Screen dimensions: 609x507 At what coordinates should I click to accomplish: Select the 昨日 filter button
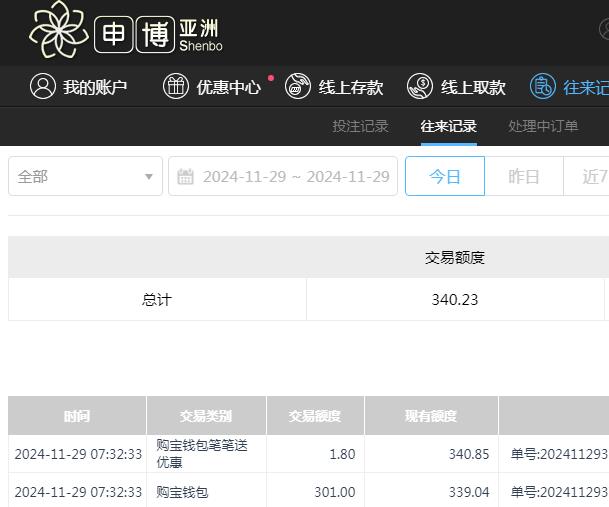(524, 176)
